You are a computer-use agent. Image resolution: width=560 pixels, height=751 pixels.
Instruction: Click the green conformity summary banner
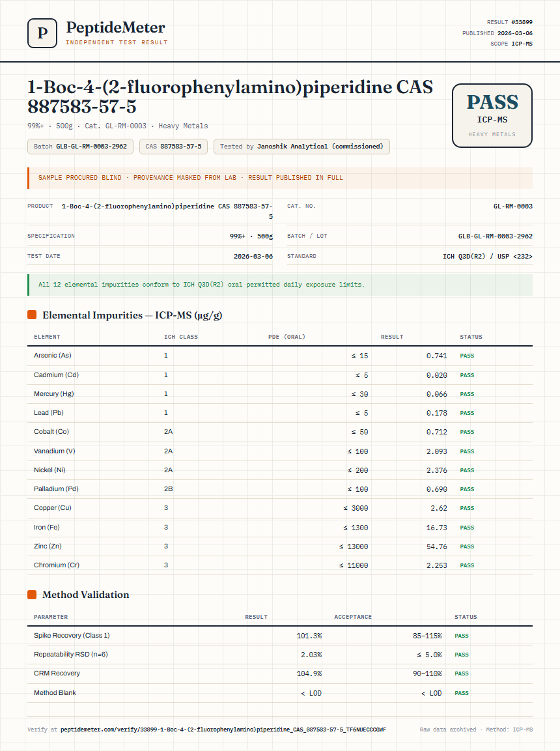280,285
